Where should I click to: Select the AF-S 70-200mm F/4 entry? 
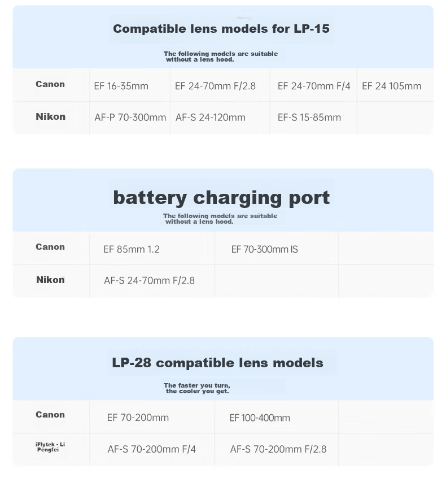pos(151,449)
